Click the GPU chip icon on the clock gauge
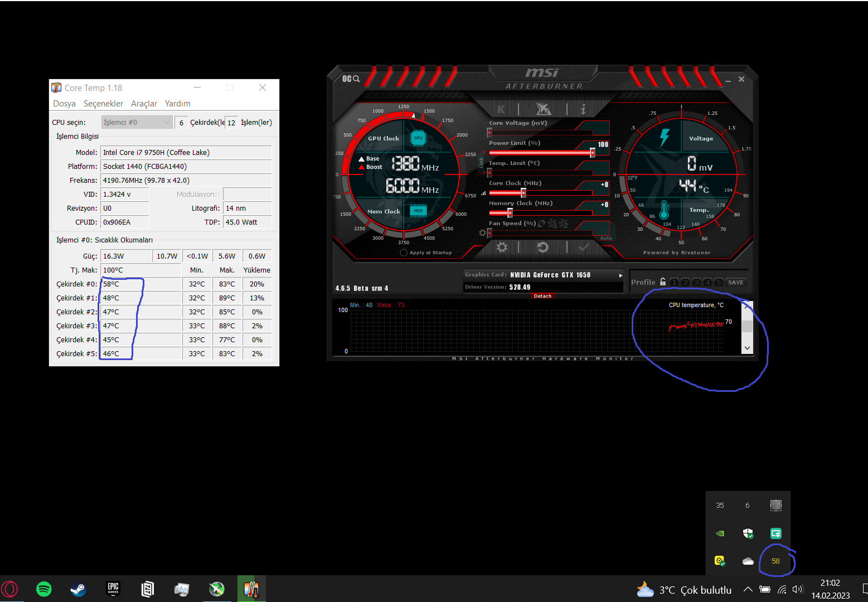This screenshot has height=602, width=868. point(418,138)
